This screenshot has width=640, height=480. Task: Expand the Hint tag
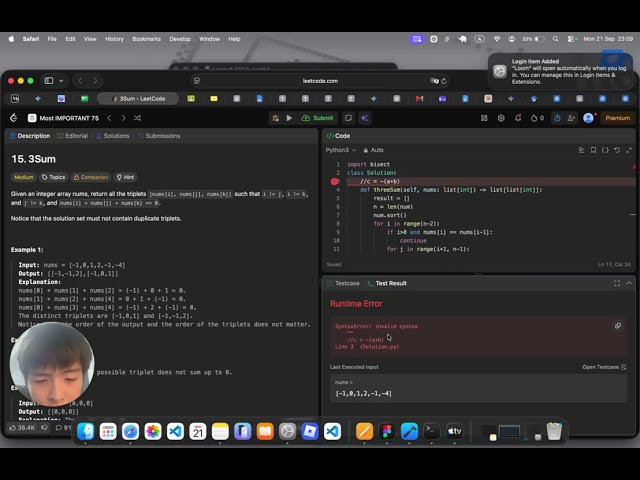pyautogui.click(x=126, y=177)
